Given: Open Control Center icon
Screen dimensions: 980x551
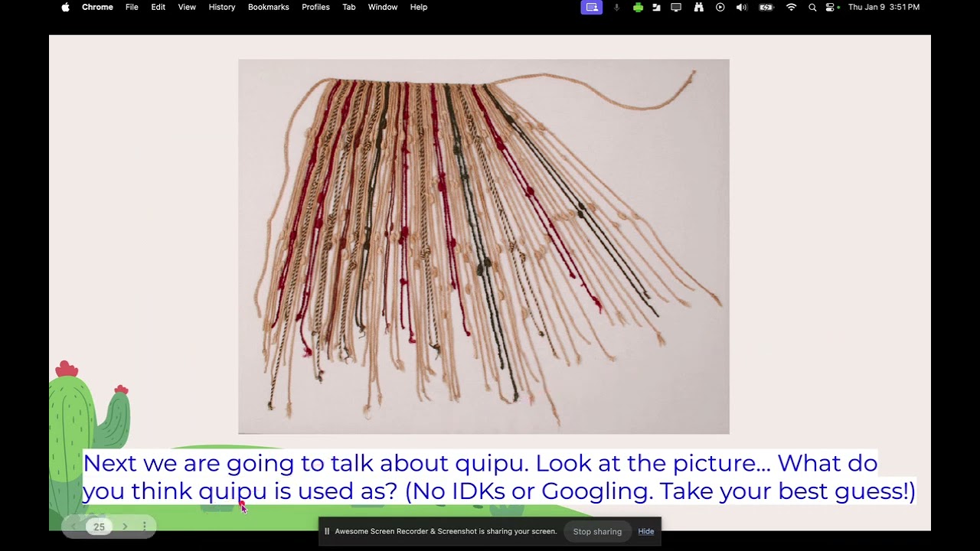Looking at the screenshot, I should click(x=831, y=7).
